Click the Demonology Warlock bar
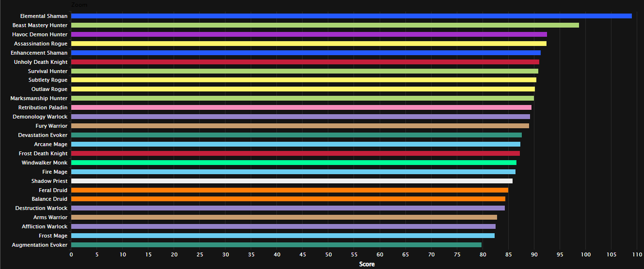Viewport: 644px width, 269px height. pyautogui.click(x=301, y=117)
